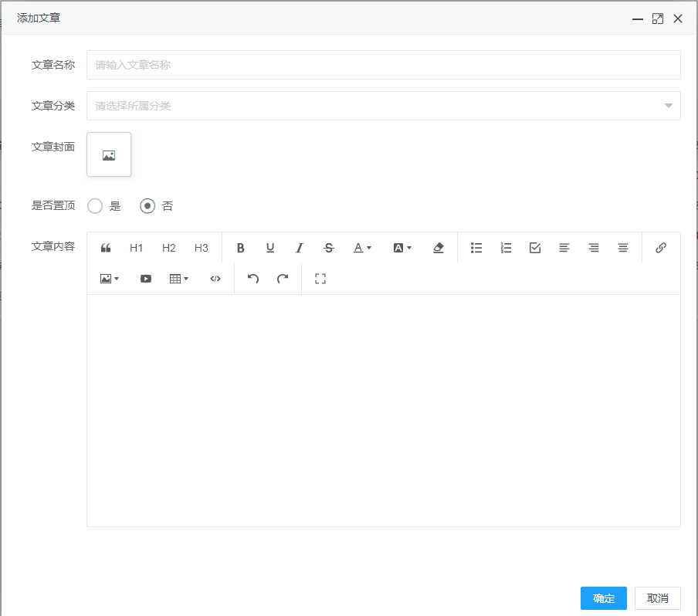Open the 文章分类 category dropdown
Image resolution: width=698 pixels, height=616 pixels.
(383, 106)
